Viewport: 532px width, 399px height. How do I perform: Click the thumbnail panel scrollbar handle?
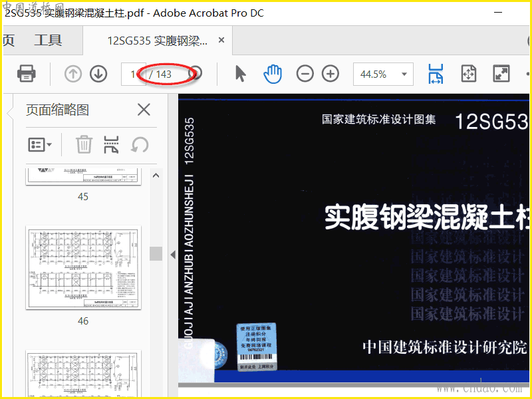coord(156,253)
